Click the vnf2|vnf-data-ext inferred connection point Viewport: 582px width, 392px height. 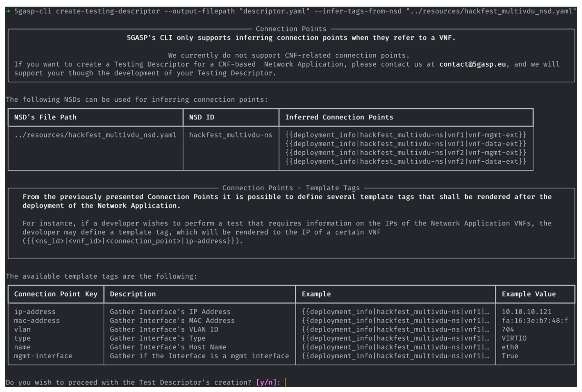(406, 162)
